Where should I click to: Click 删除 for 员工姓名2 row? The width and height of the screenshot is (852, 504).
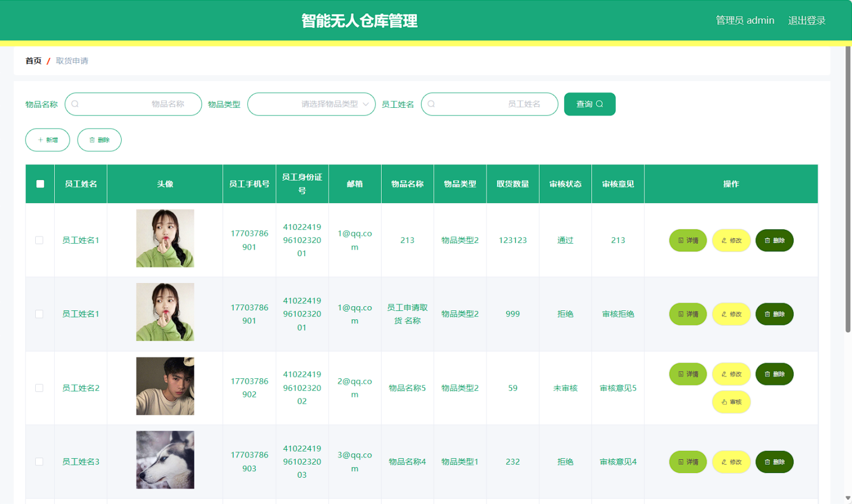(x=774, y=374)
